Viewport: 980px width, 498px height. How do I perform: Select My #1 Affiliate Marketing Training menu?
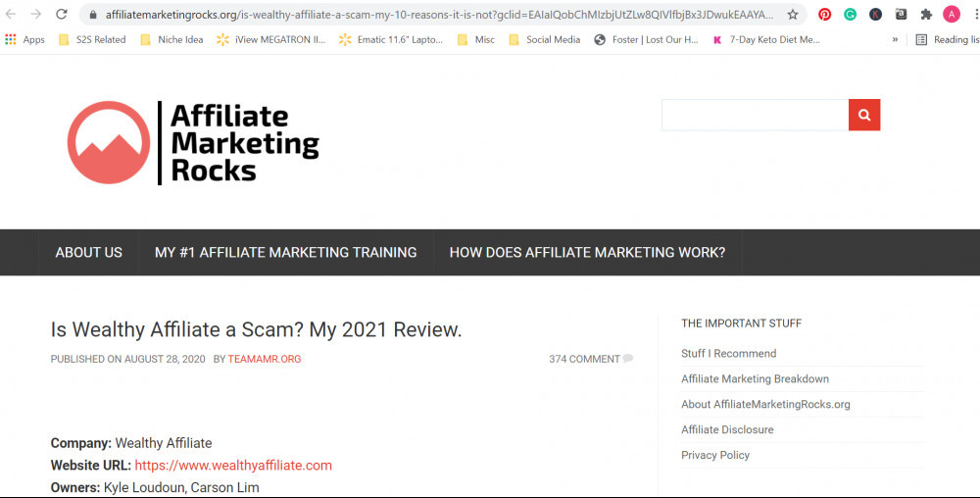coord(285,252)
